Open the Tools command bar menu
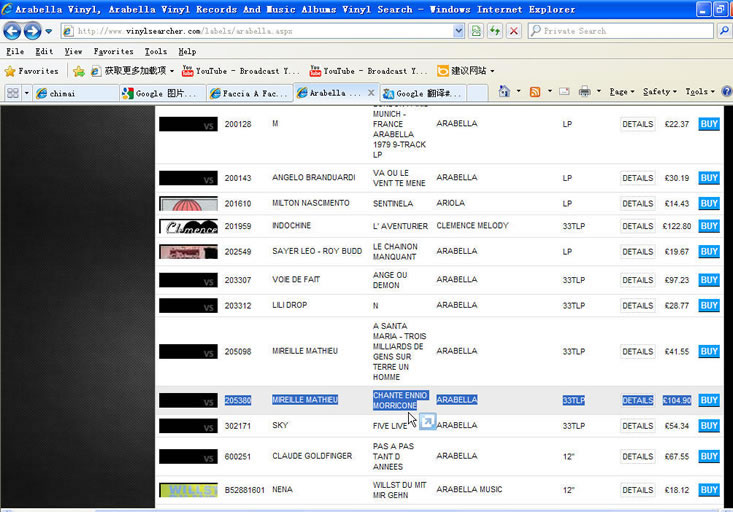This screenshot has height=512, width=733. click(700, 92)
